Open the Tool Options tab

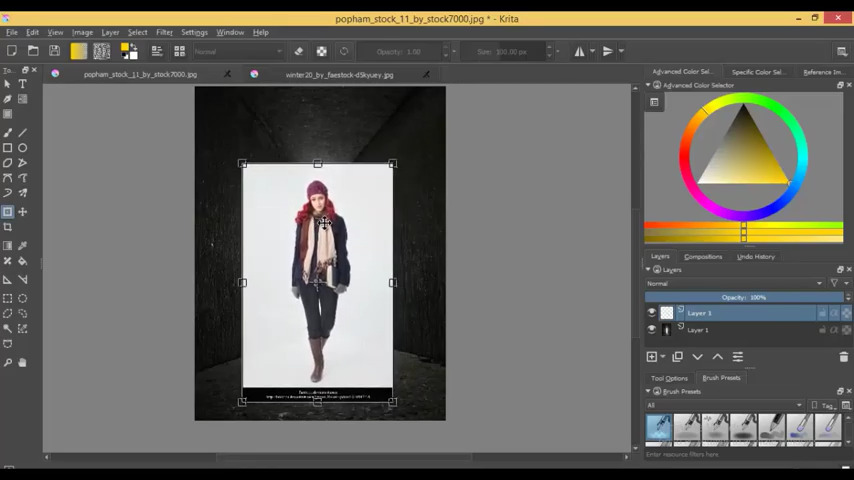[x=669, y=378]
